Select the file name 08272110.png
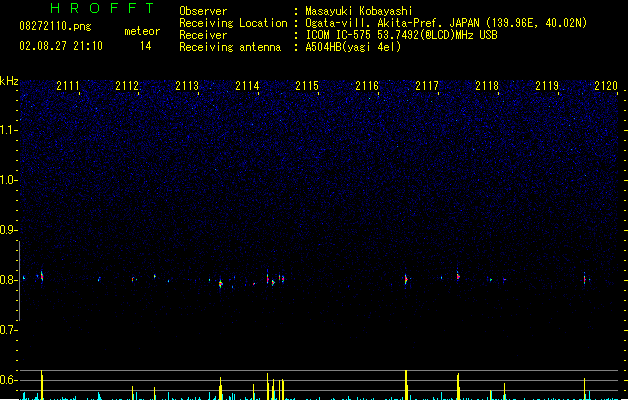Viewport: 629px width, 400px height. pos(55,26)
